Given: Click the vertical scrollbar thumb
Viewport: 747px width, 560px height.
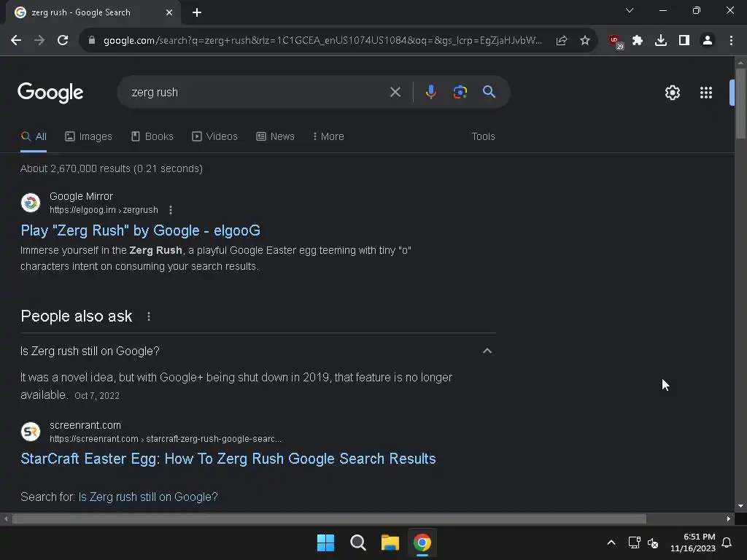Looking at the screenshot, I should pyautogui.click(x=740, y=104).
